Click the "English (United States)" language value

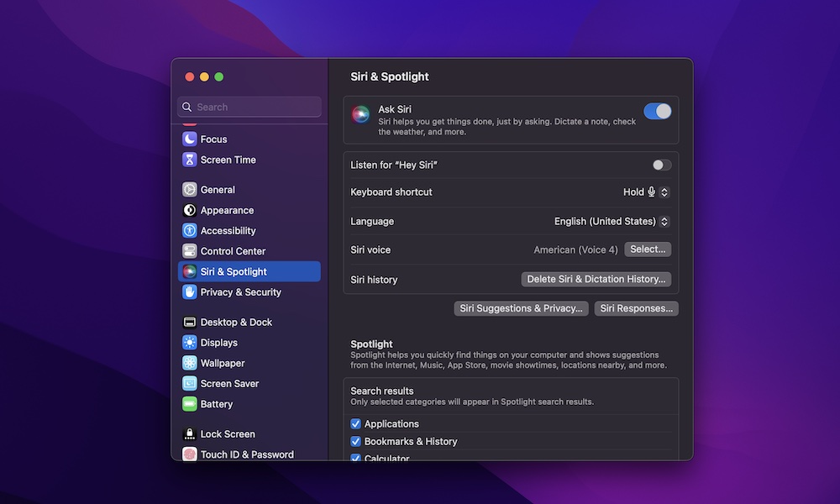pos(605,221)
